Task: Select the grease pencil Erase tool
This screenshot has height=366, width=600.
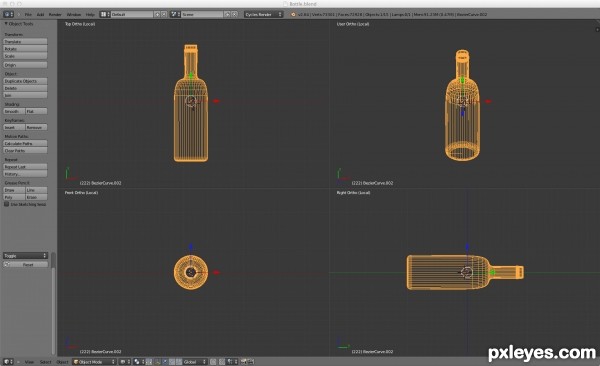Action: point(36,197)
